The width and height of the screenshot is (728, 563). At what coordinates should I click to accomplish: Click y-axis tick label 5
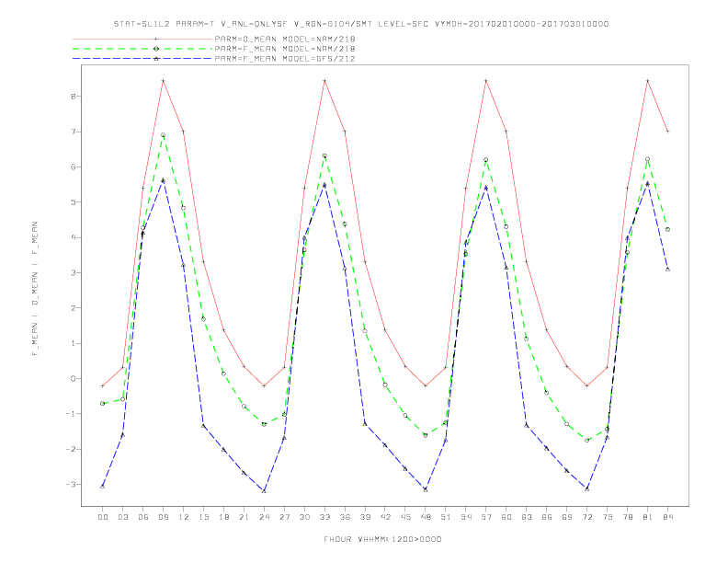click(74, 202)
